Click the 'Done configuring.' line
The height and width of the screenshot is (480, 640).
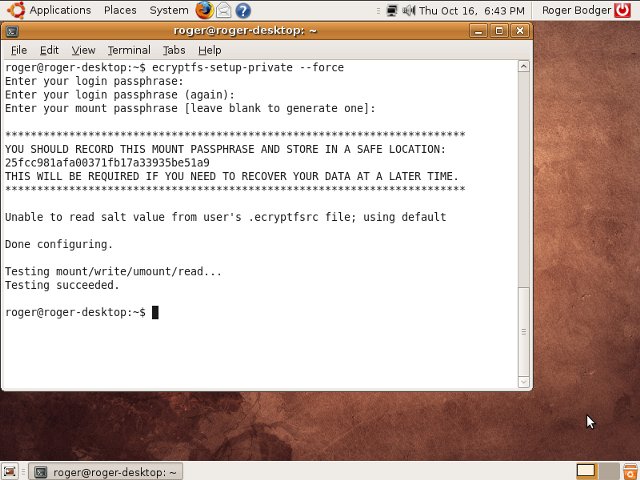coord(59,244)
